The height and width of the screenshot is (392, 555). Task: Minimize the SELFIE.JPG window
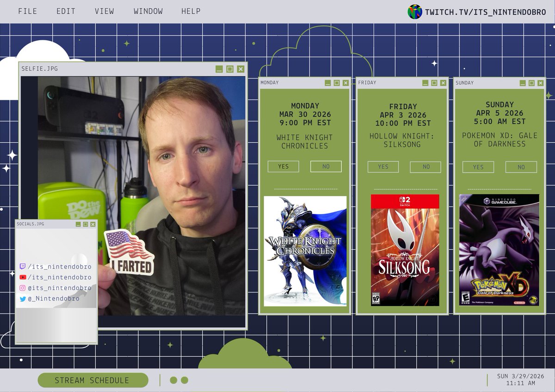[219, 69]
